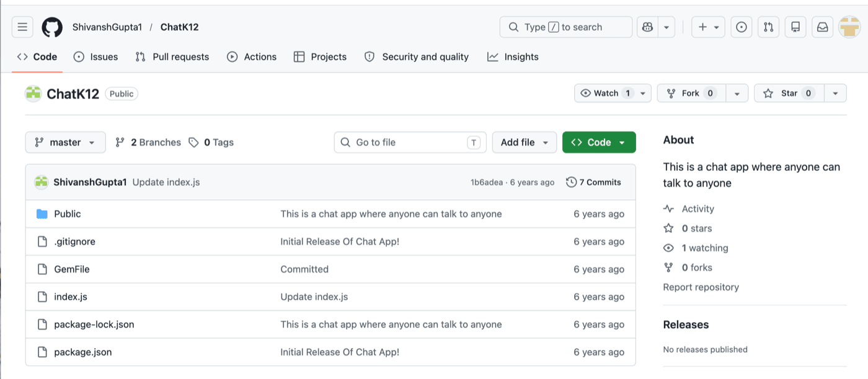Viewport: 868px width, 379px height.
Task: Click the star icon next to 0 stars
Action: pyautogui.click(x=668, y=229)
